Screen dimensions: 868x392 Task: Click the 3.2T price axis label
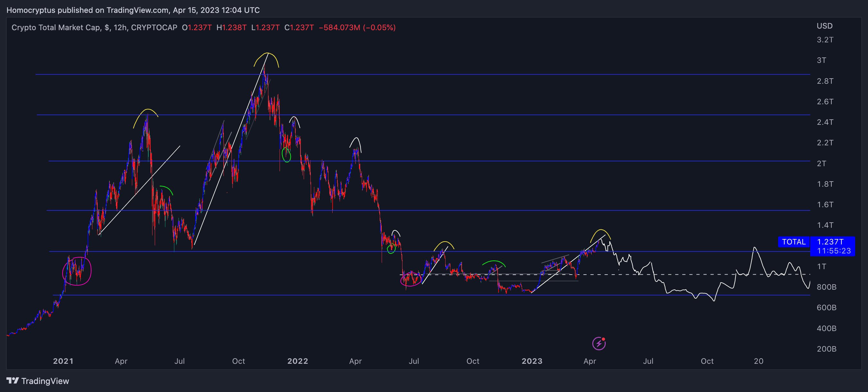point(825,40)
